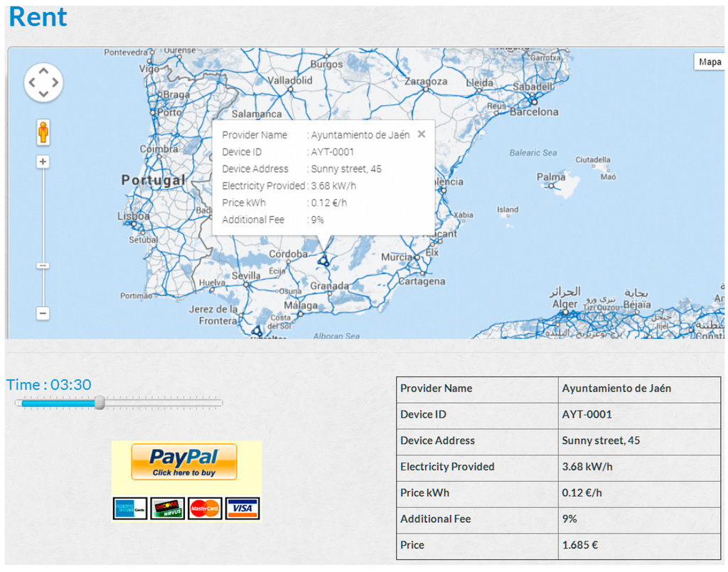
Task: Zoom in using the map plus button
Action: (x=43, y=162)
